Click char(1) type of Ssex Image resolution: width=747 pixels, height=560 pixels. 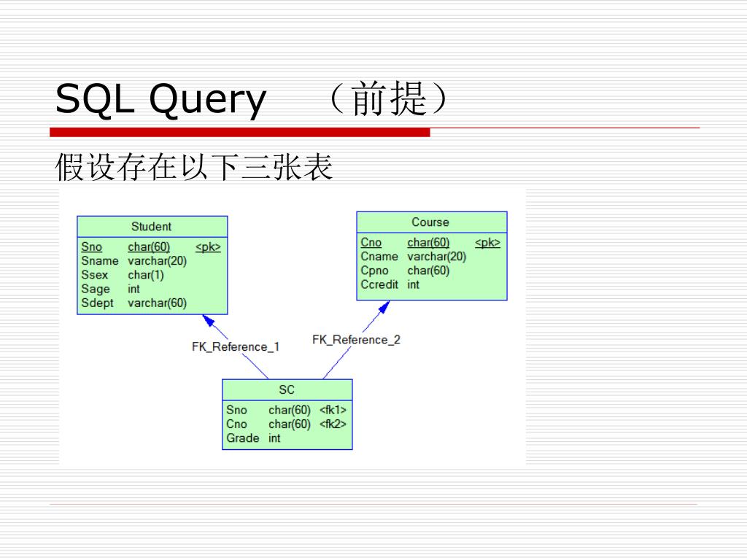(x=146, y=275)
